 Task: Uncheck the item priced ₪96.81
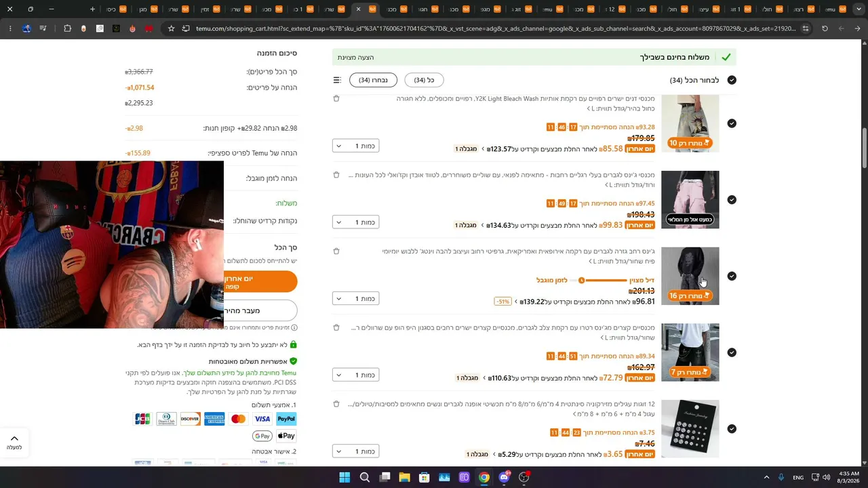[x=732, y=276]
